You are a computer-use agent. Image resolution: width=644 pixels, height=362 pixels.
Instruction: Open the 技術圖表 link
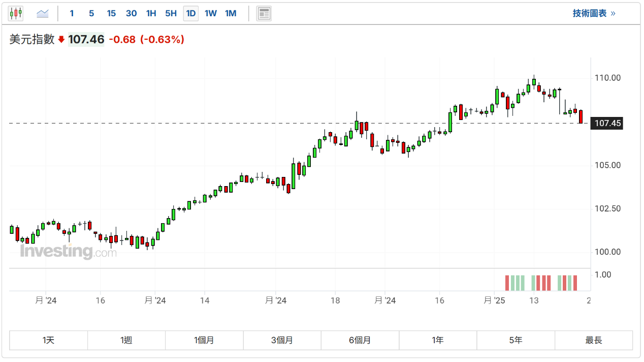594,14
